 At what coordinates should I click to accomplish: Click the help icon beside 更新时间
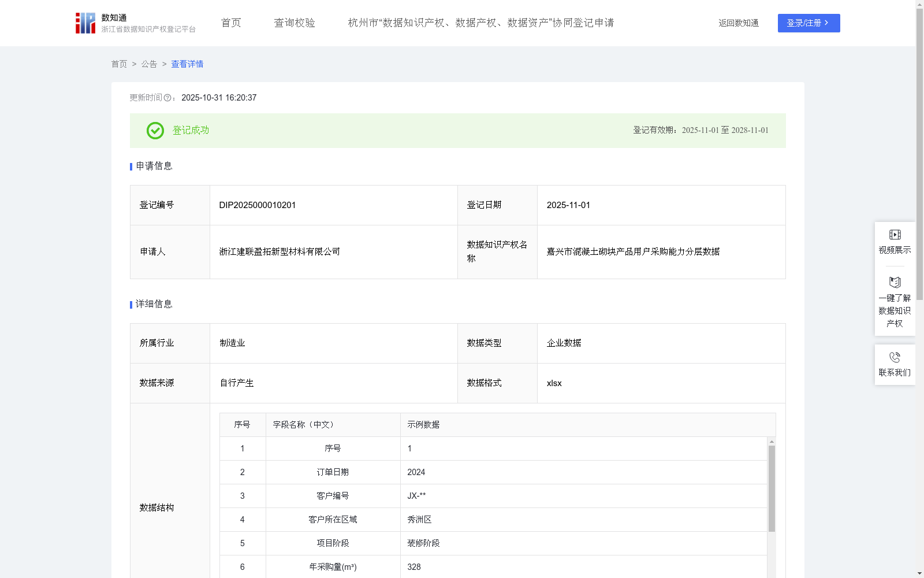pos(167,98)
